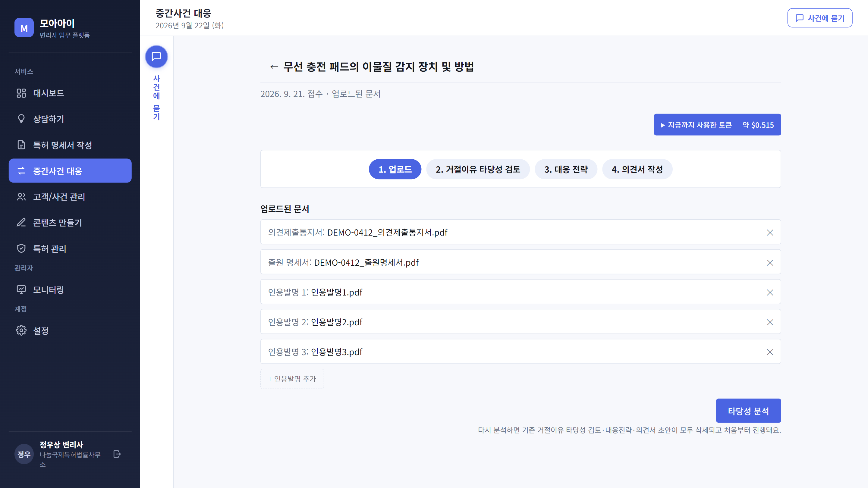The height and width of the screenshot is (488, 868).
Task: Click the 정우 avatar circle
Action: click(x=24, y=454)
